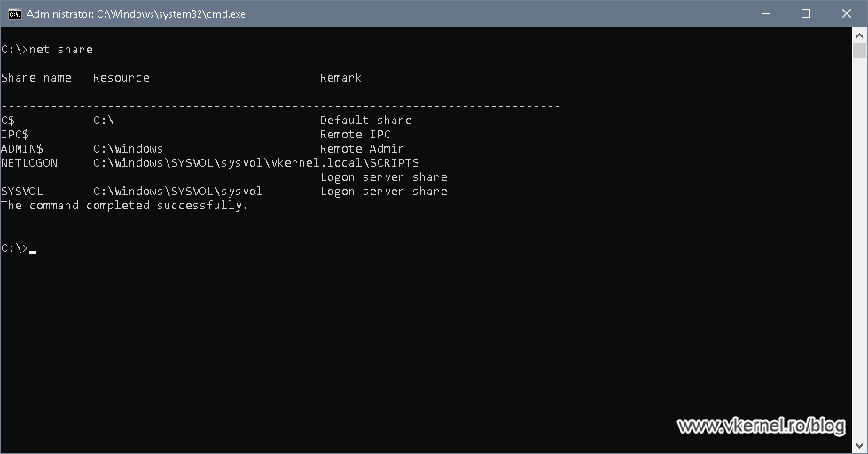Close the Administrator cmd.exe window

tap(847, 14)
